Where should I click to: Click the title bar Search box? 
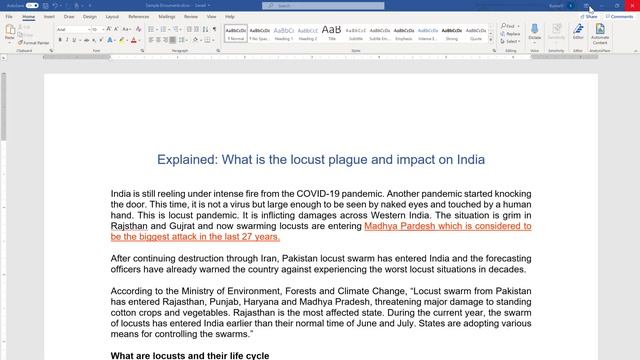[x=323, y=6]
